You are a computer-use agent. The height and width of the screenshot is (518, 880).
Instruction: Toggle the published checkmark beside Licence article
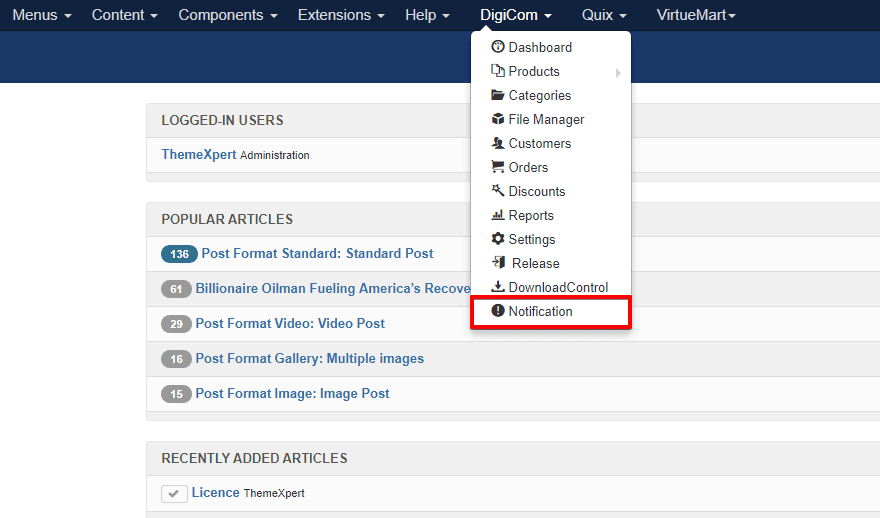(x=174, y=494)
